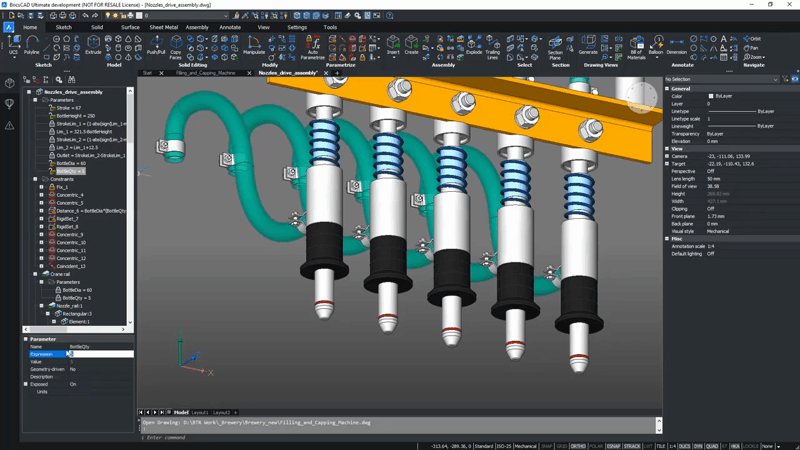This screenshot has width=800, height=450.
Task: Open the Mechanical Browser cube panel icon
Action: (x=10, y=83)
